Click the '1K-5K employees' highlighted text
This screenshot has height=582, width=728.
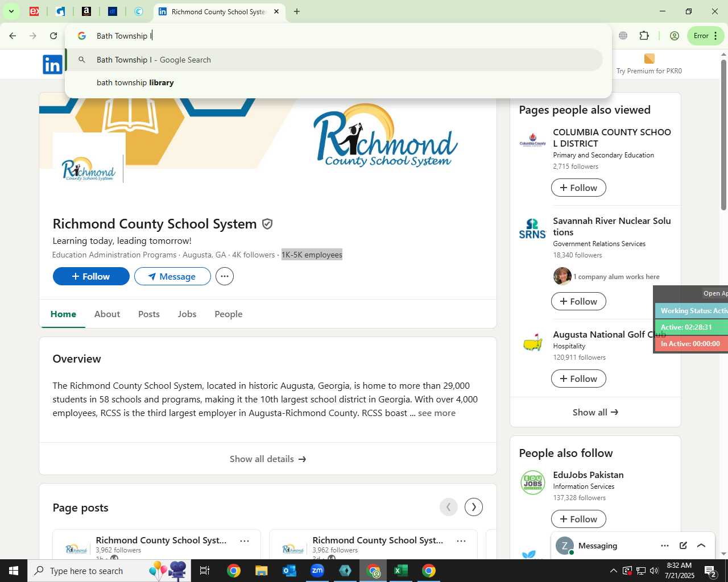312,255
